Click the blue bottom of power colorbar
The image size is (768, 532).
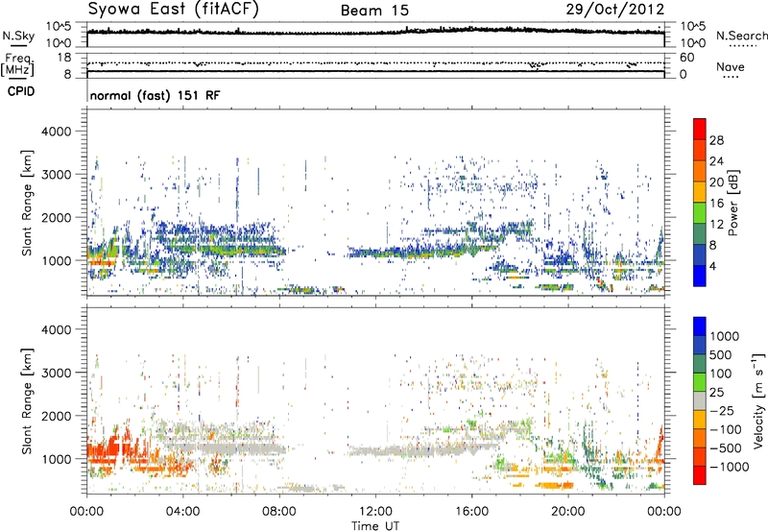(x=700, y=276)
